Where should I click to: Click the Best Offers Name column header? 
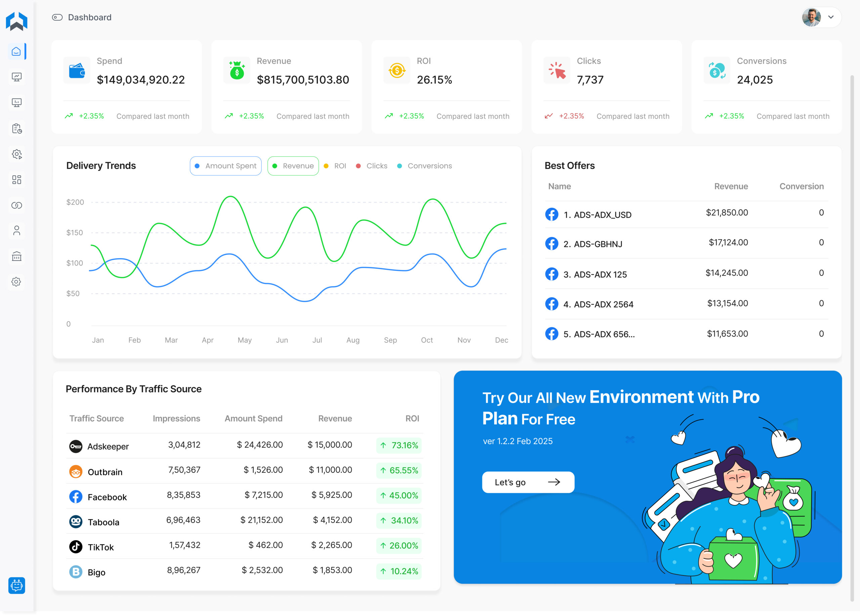[x=560, y=186]
